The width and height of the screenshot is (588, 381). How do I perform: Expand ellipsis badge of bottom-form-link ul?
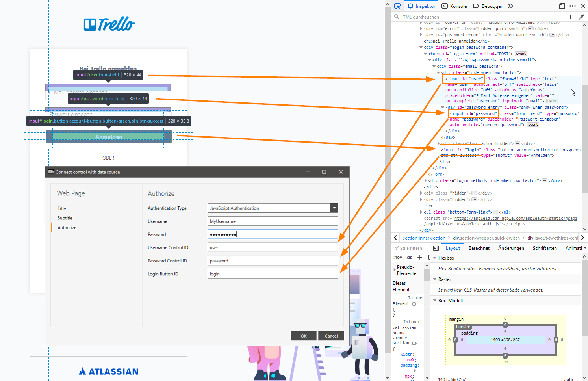click(x=495, y=212)
